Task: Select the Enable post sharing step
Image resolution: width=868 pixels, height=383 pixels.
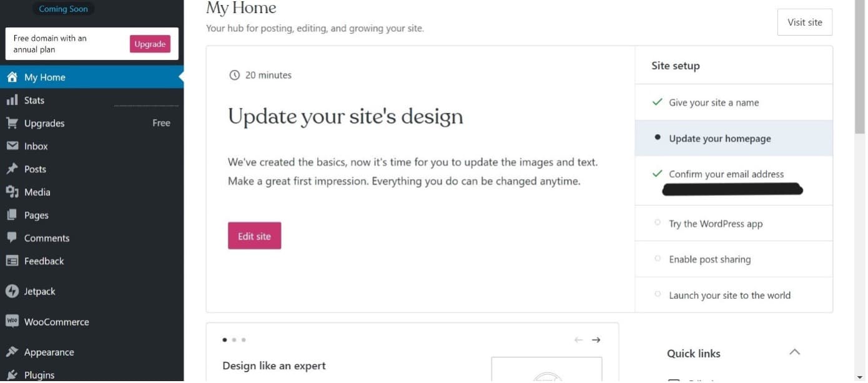Action: pyautogui.click(x=734, y=259)
